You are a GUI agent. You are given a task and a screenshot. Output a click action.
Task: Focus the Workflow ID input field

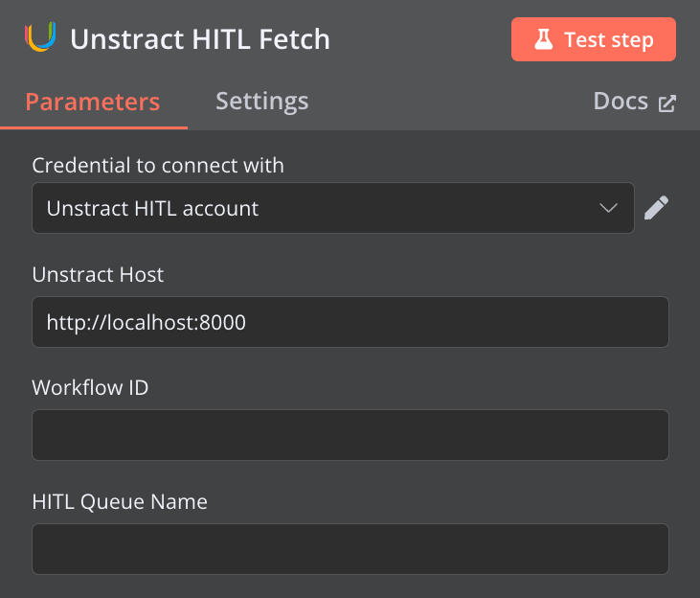pos(350,435)
